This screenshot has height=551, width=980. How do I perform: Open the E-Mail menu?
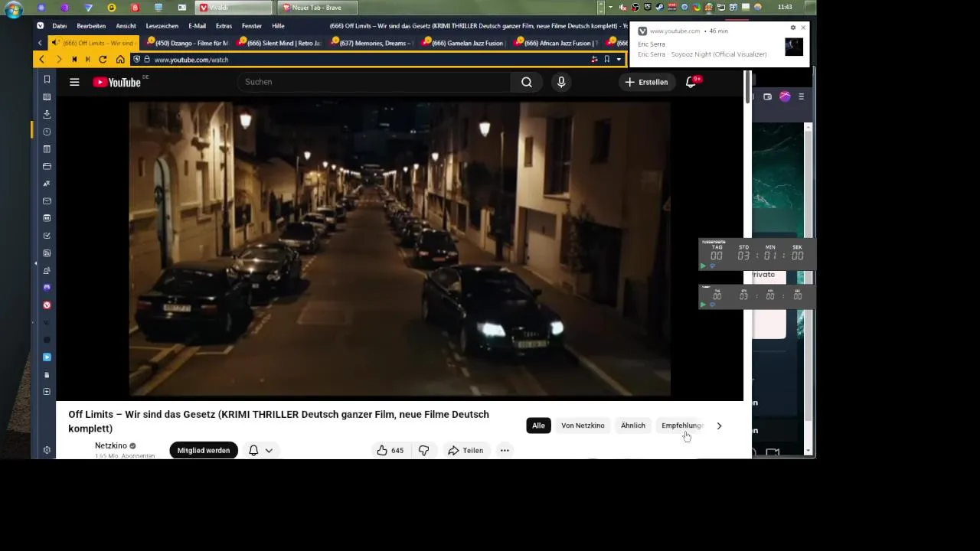point(198,26)
